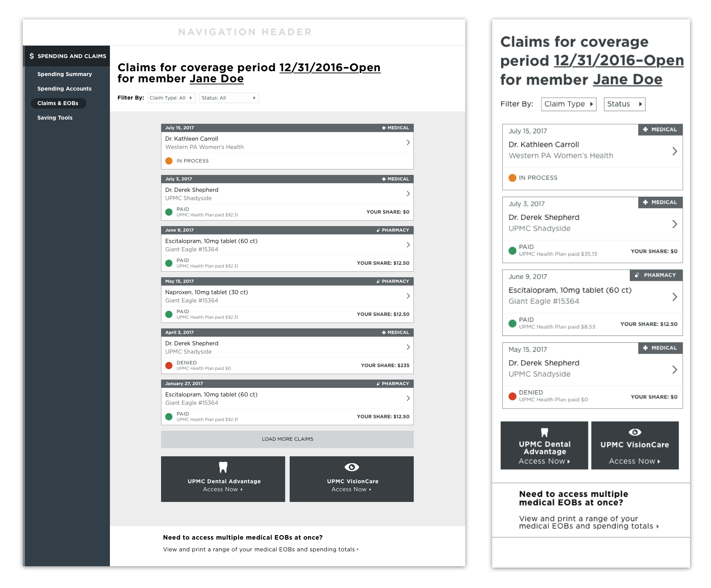Open desktop Status: All filter dropdown
The width and height of the screenshot is (711, 588).
pos(229,98)
